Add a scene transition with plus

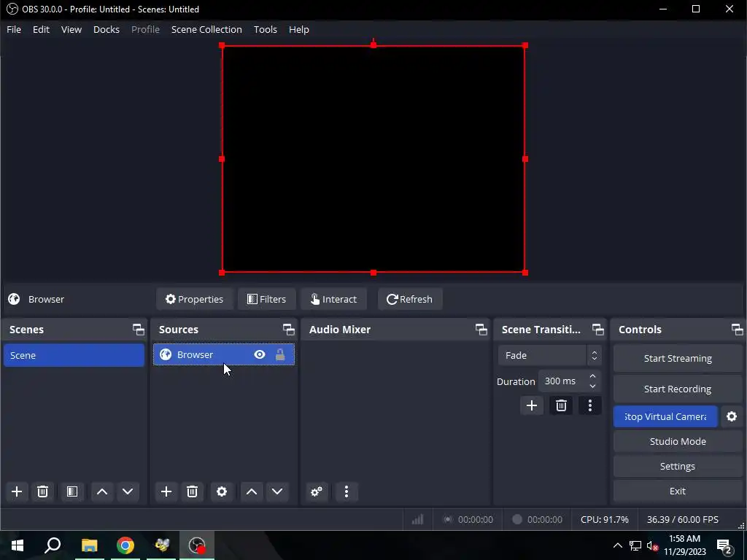pyautogui.click(x=532, y=405)
